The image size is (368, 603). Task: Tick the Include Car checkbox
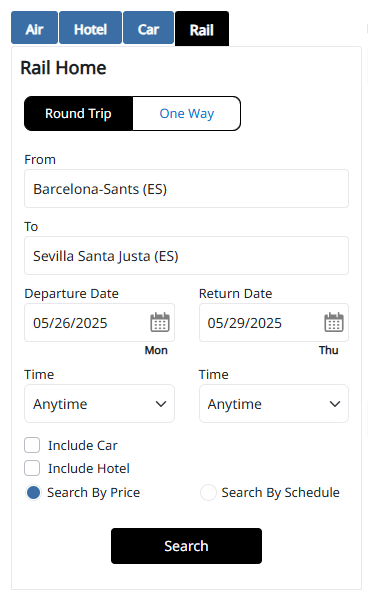pos(32,445)
